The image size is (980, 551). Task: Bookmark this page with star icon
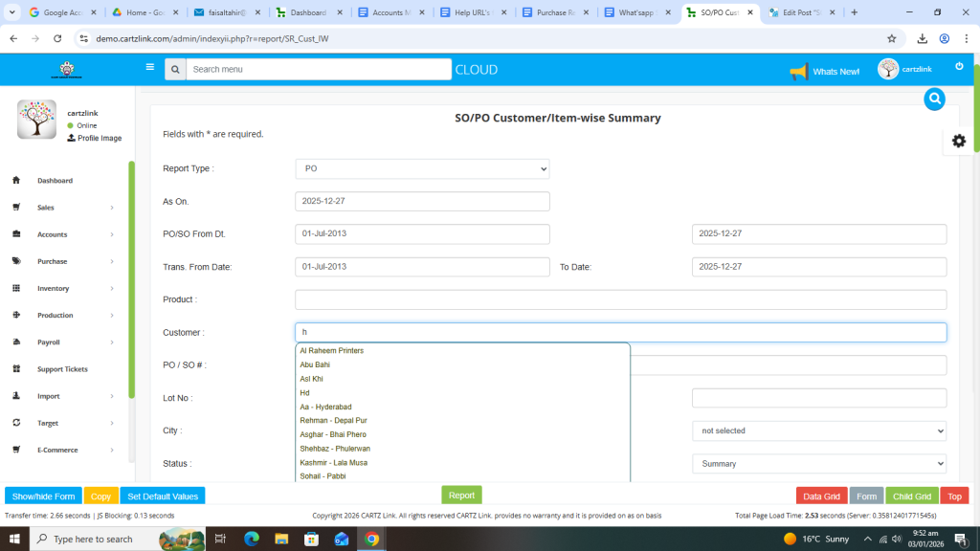(x=891, y=38)
